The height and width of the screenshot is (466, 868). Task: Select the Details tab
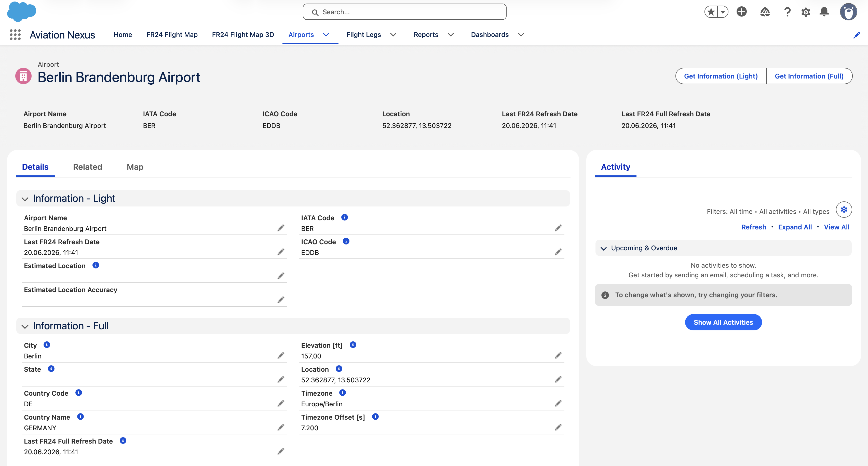(35, 167)
